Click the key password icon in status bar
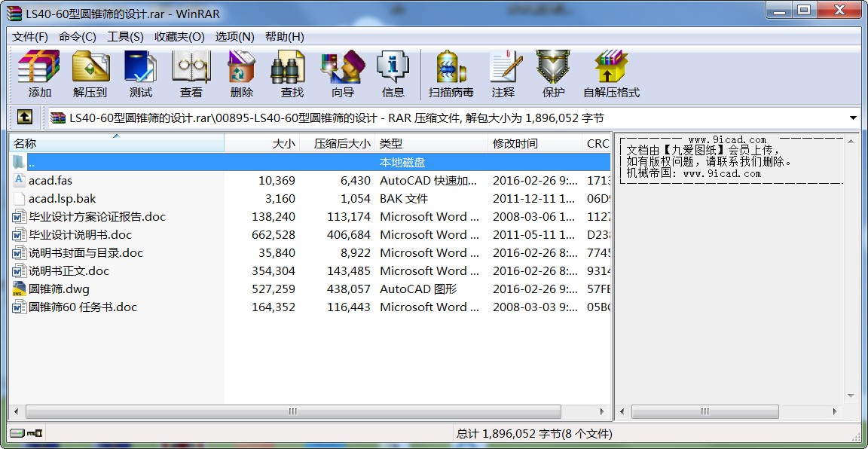868x449 pixels. pos(35,433)
